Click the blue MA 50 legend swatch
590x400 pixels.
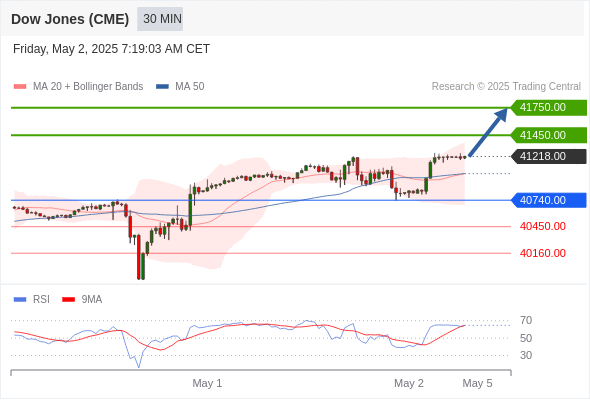coord(162,87)
